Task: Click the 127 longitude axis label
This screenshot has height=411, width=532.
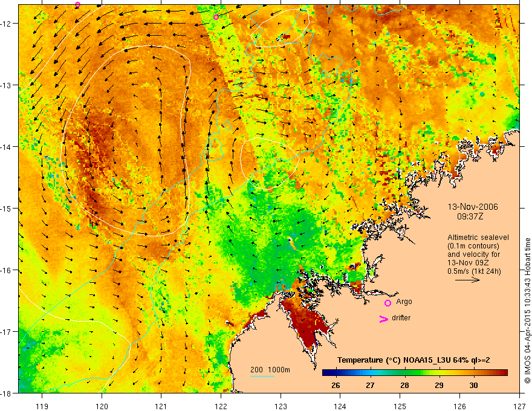Action: tap(519, 406)
